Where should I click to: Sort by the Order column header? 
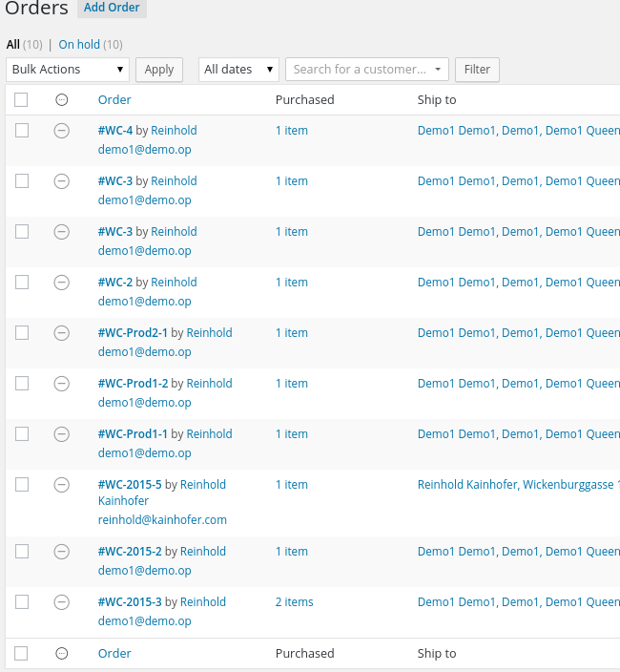tap(114, 100)
